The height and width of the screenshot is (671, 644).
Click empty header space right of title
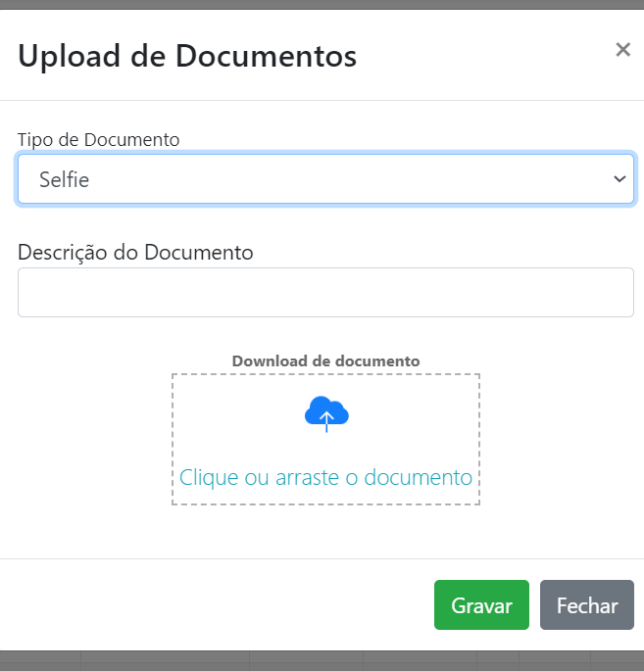(484, 56)
